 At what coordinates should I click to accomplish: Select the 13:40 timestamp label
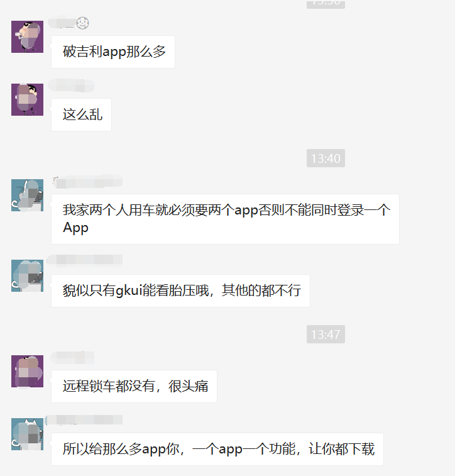pyautogui.click(x=326, y=158)
